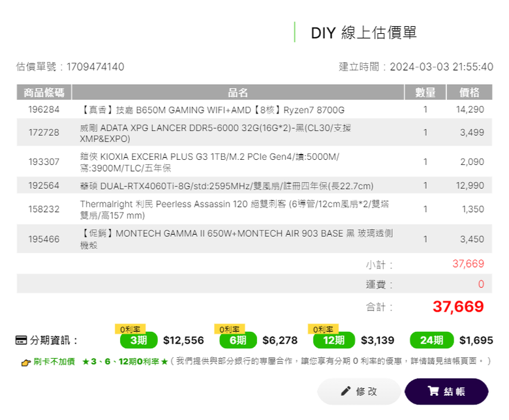
Task: Click the B650M GAMING WIFI Ryzen7 8700G item name
Action: click(x=212, y=110)
